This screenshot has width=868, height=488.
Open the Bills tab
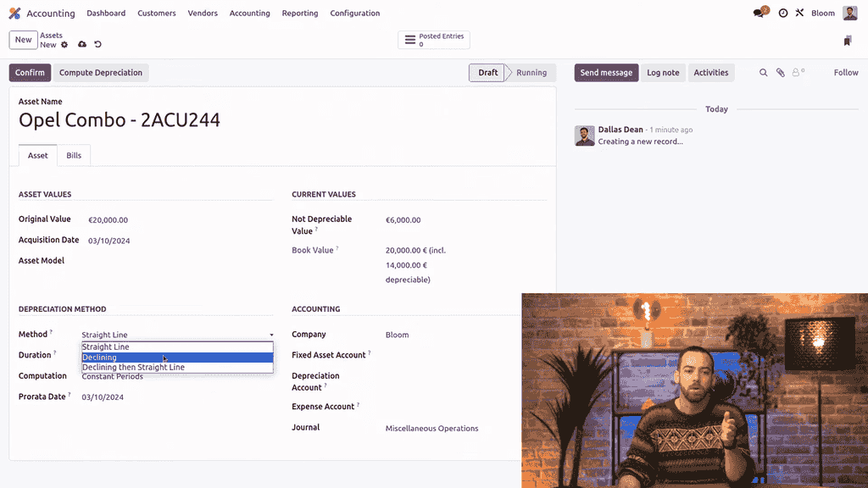74,156
